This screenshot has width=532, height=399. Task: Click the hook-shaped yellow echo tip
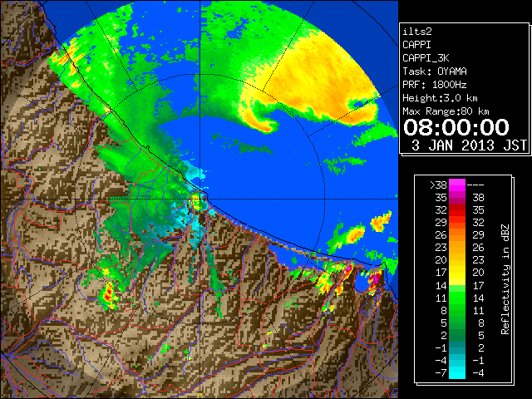(268, 127)
